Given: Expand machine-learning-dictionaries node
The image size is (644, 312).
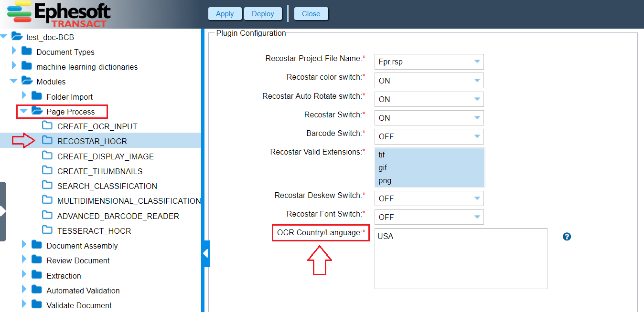Looking at the screenshot, I should [14, 66].
